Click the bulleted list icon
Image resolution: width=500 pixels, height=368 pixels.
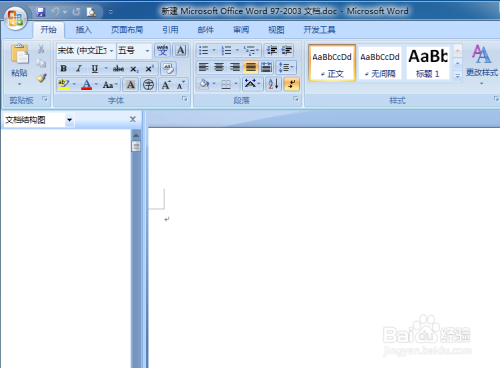coord(203,51)
